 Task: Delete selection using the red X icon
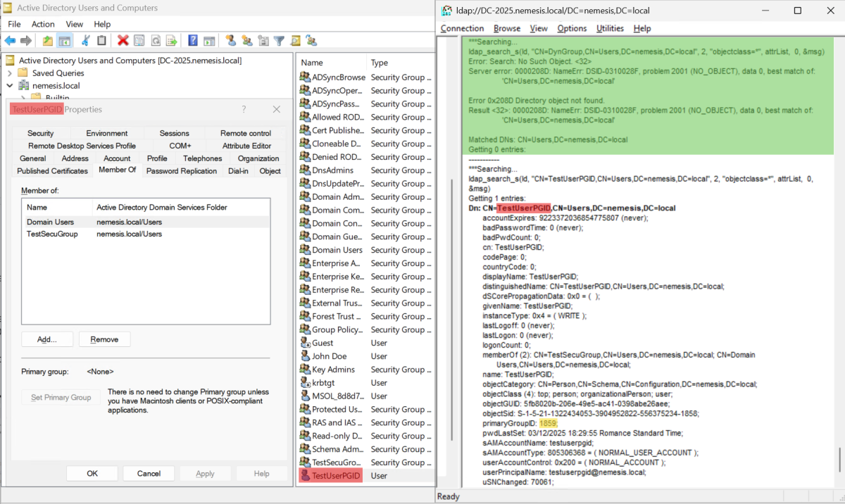(x=123, y=40)
